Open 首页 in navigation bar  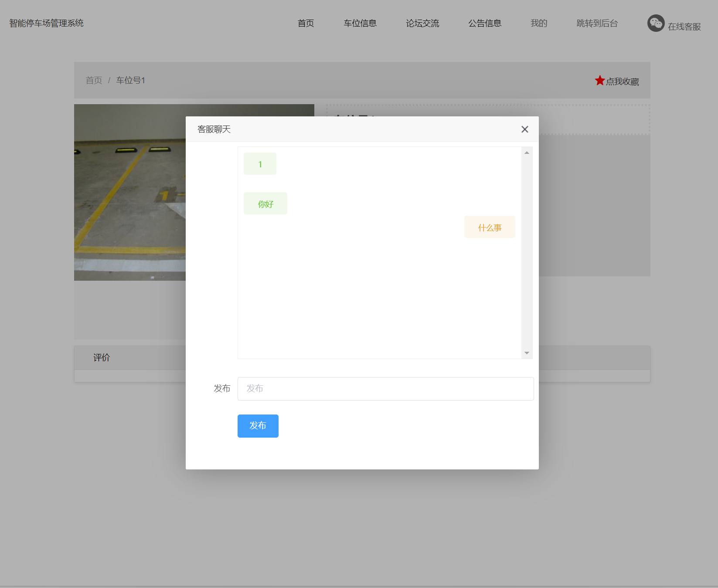point(306,23)
